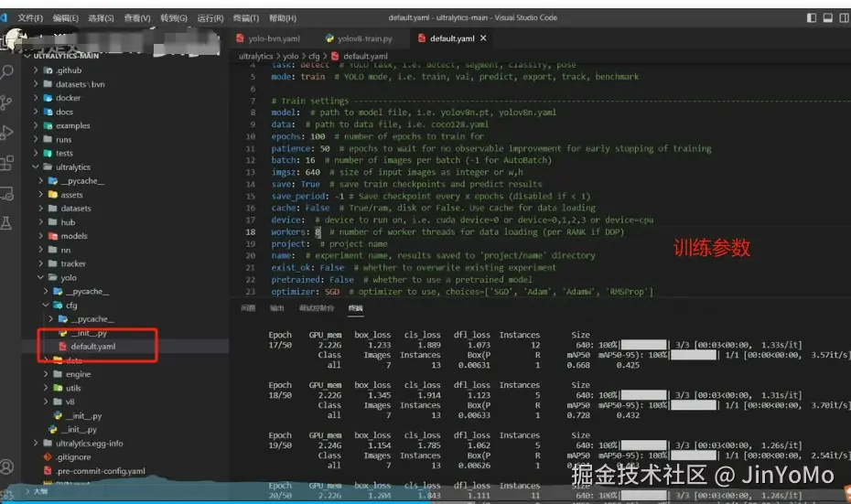
Task: Toggle primary sidebar layout icon in title bar
Action: click(x=812, y=17)
